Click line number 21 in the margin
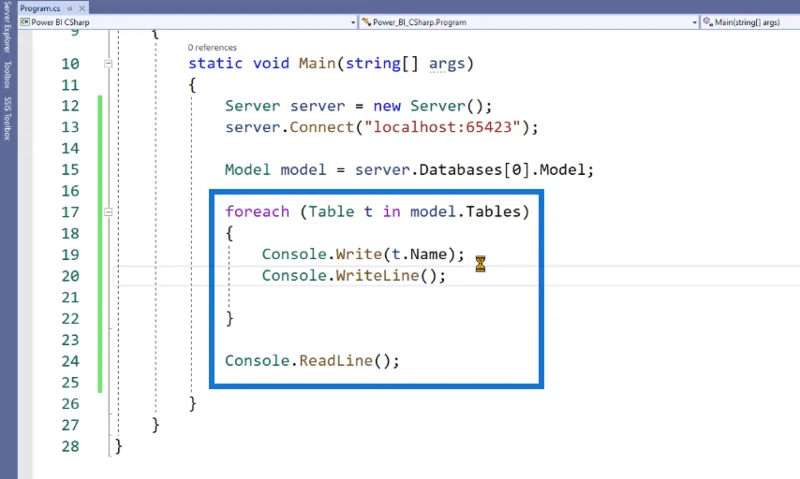800x479 pixels. (x=70, y=297)
